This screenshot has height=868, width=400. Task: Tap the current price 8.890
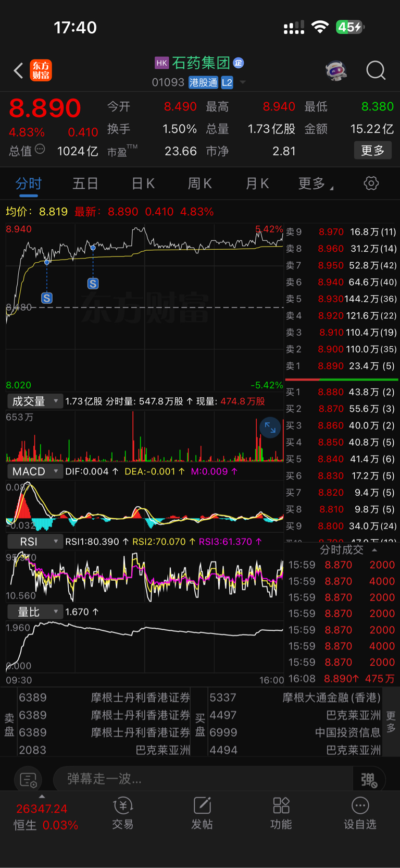(x=45, y=108)
